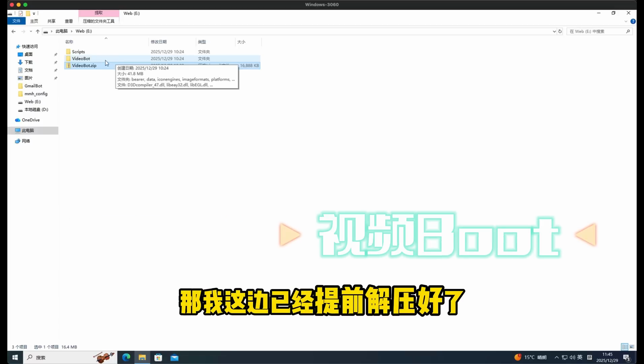Image resolution: width=644 pixels, height=364 pixels.
Task: Expand the ribbon with the chevron
Action: (x=626, y=21)
